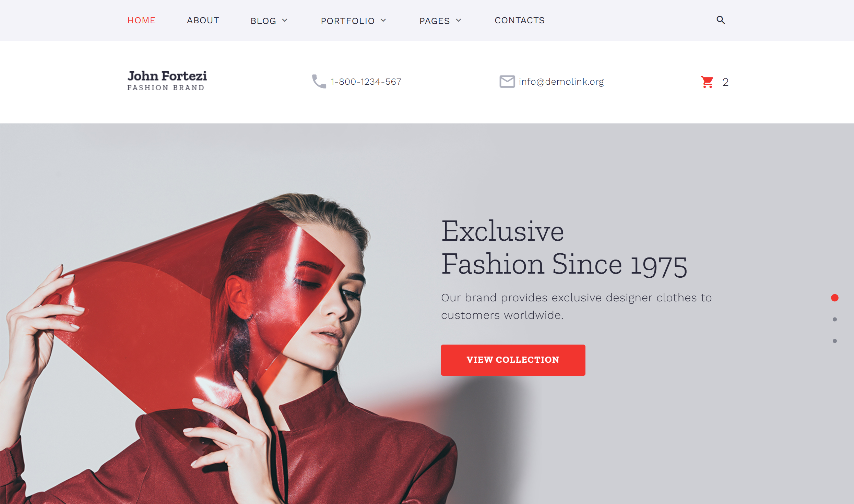Open the About menu item
This screenshot has height=504, width=854.
(x=203, y=20)
